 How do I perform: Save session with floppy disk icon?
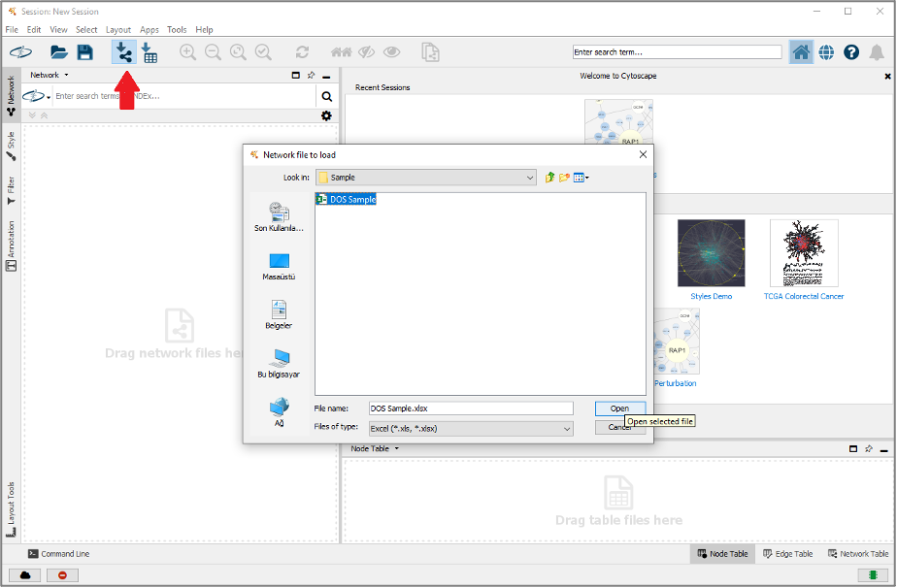(x=85, y=52)
